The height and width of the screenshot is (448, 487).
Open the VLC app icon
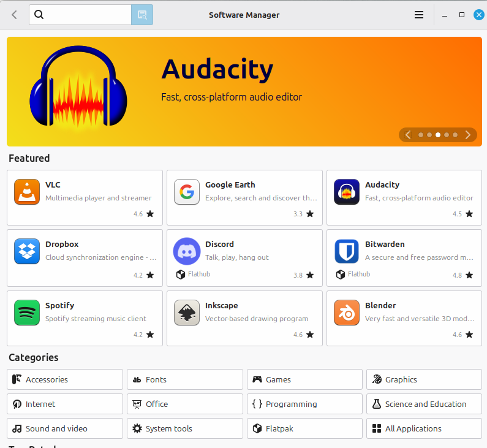click(x=27, y=192)
